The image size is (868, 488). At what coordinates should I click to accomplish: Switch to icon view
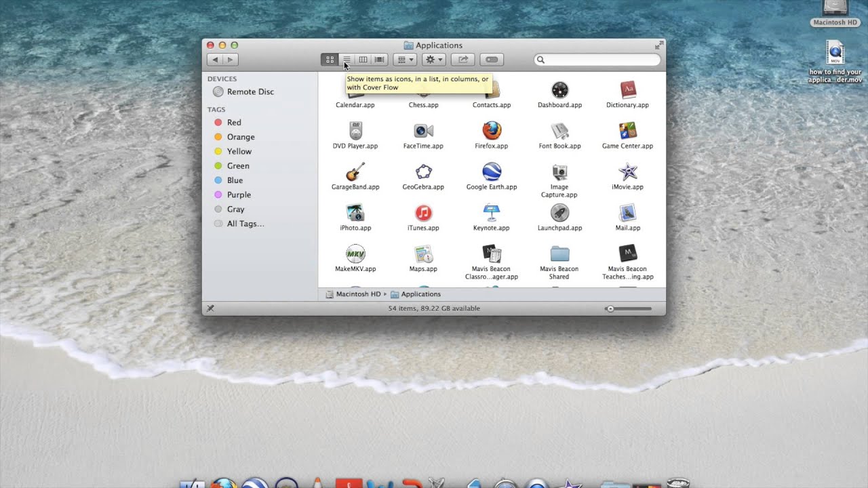330,60
